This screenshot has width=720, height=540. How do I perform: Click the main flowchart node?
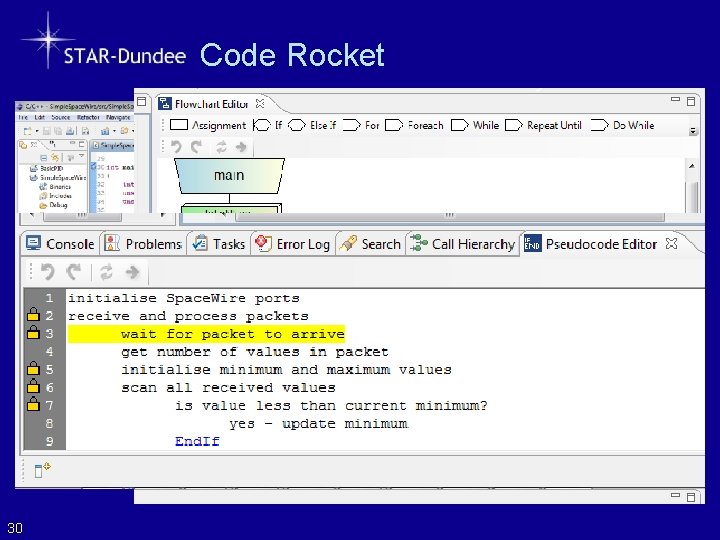click(229, 175)
